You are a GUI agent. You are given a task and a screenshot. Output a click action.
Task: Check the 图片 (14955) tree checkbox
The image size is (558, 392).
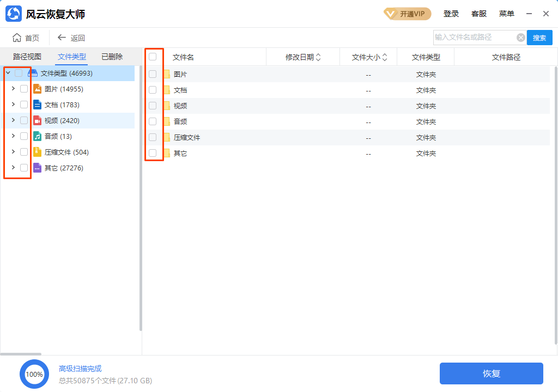click(x=24, y=89)
